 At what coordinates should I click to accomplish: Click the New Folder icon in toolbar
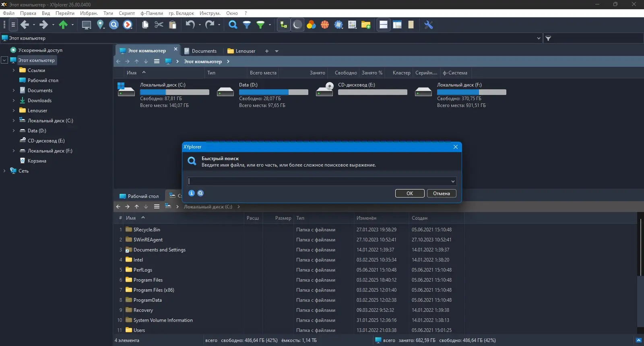366,25
